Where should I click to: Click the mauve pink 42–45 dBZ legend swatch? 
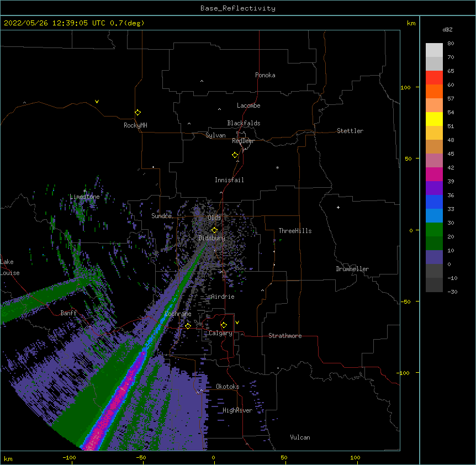pyautogui.click(x=434, y=160)
